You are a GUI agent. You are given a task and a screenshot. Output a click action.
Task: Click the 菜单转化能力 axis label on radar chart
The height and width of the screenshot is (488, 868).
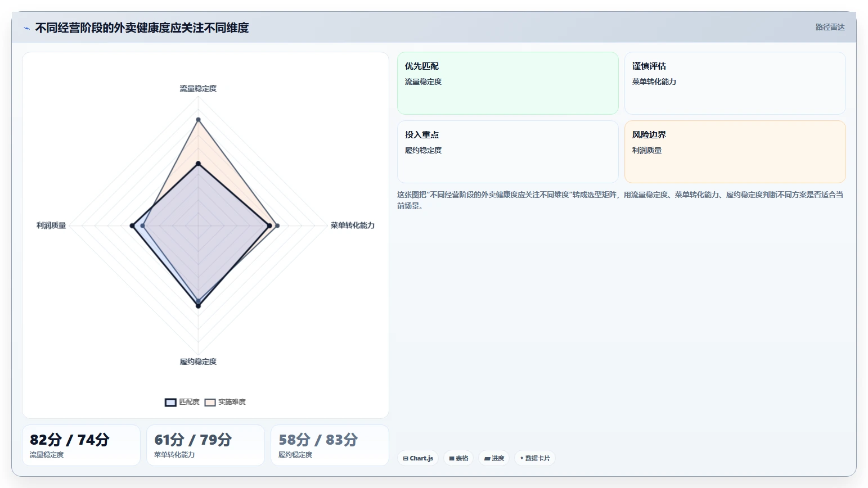click(x=352, y=225)
